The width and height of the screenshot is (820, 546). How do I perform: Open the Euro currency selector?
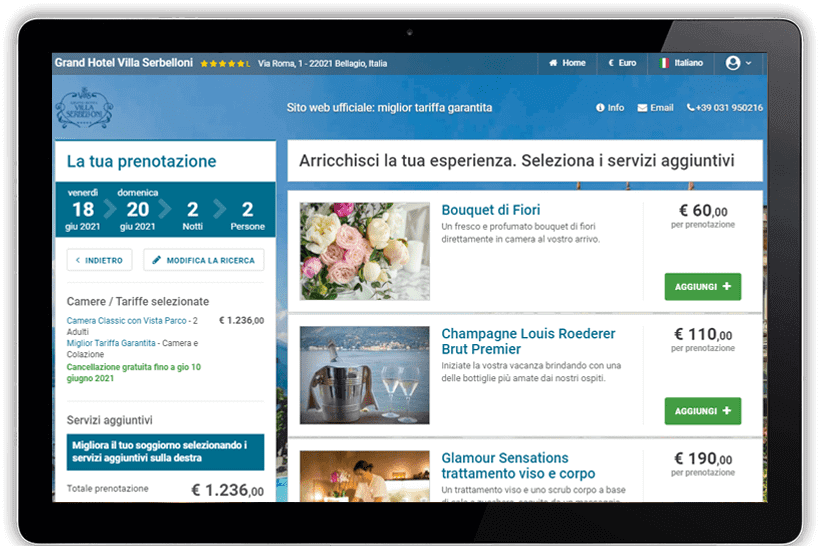(622, 63)
